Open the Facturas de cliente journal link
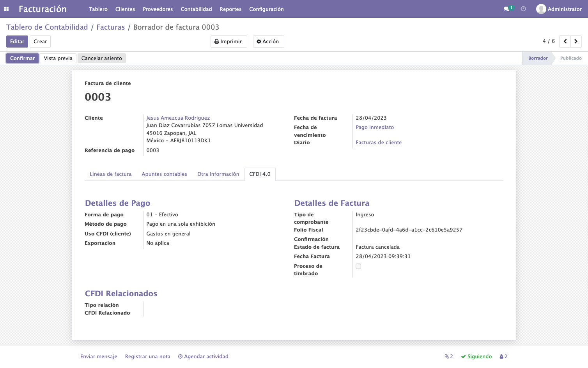Image resolution: width=588 pixels, height=368 pixels. click(x=379, y=143)
